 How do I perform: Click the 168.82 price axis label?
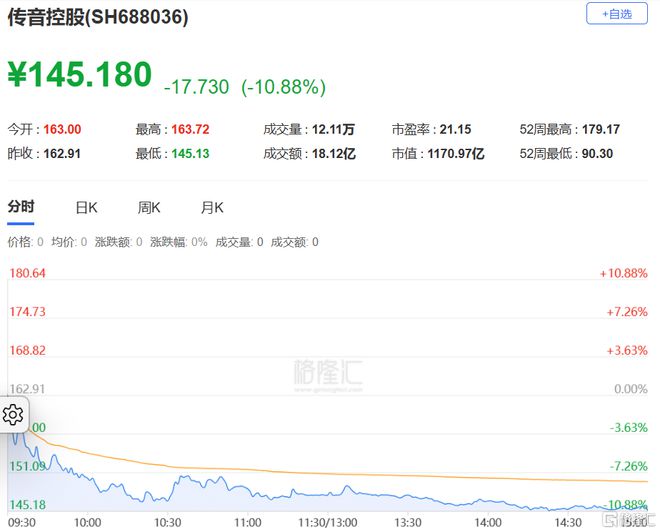[27, 351]
